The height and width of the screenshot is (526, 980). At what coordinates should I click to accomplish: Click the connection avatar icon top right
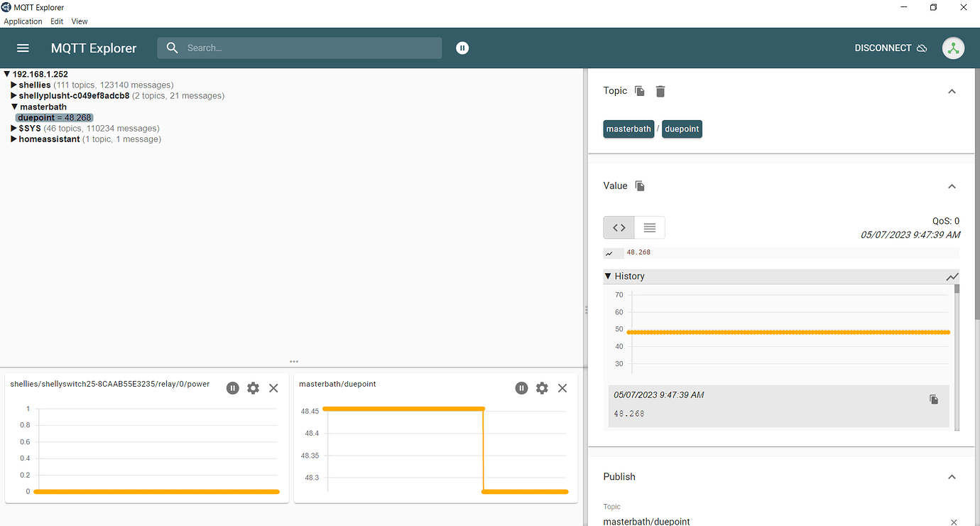953,48
